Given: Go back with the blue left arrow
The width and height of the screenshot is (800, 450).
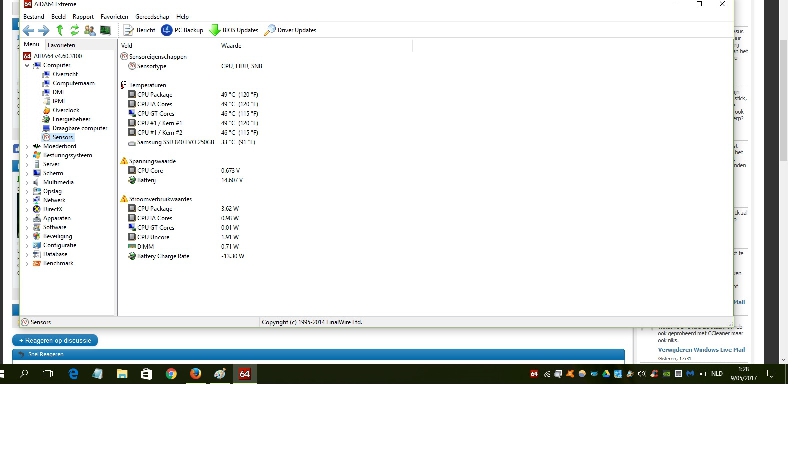Looking at the screenshot, I should click(x=29, y=30).
